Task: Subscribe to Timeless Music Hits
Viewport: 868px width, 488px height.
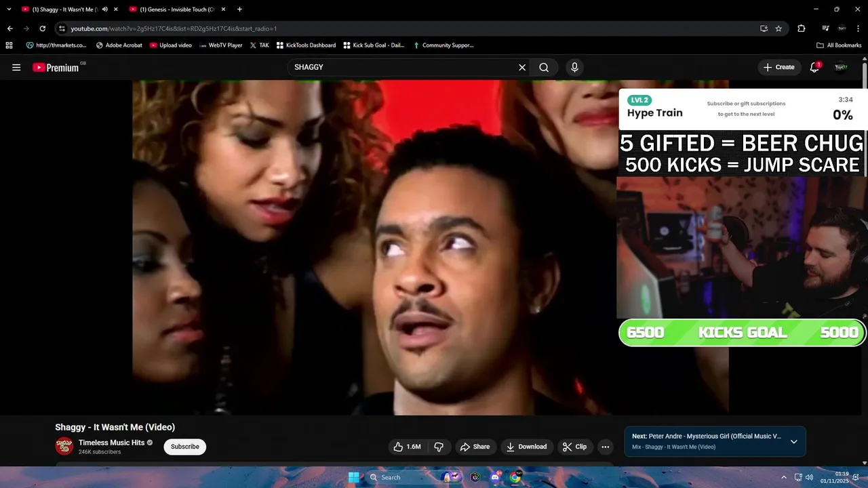Action: pos(185,447)
